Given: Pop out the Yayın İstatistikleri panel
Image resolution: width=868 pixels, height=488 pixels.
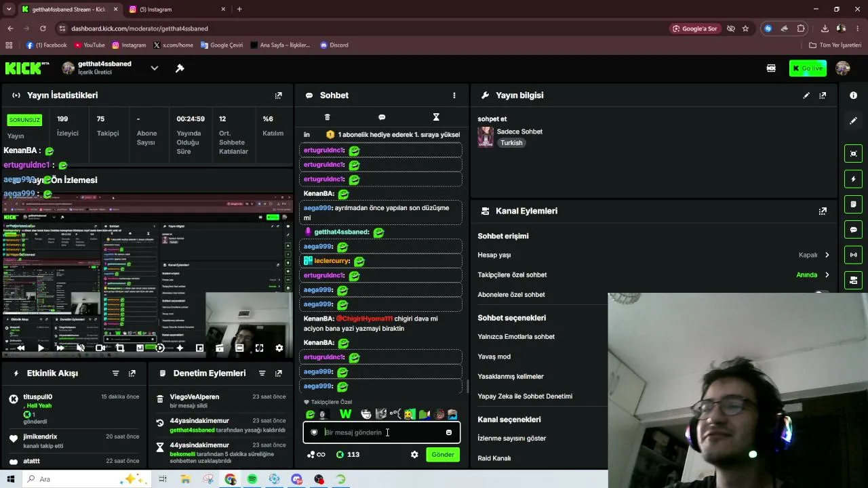Looking at the screenshot, I should tap(278, 96).
